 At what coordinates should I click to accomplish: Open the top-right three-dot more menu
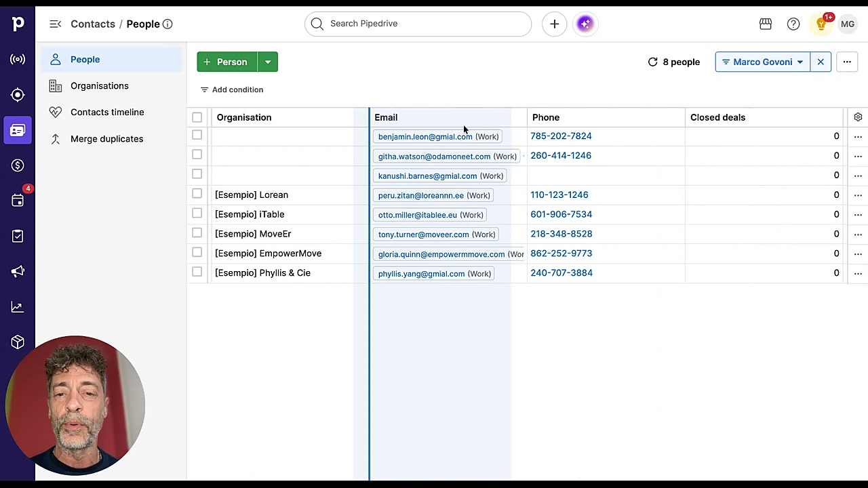pyautogui.click(x=847, y=62)
